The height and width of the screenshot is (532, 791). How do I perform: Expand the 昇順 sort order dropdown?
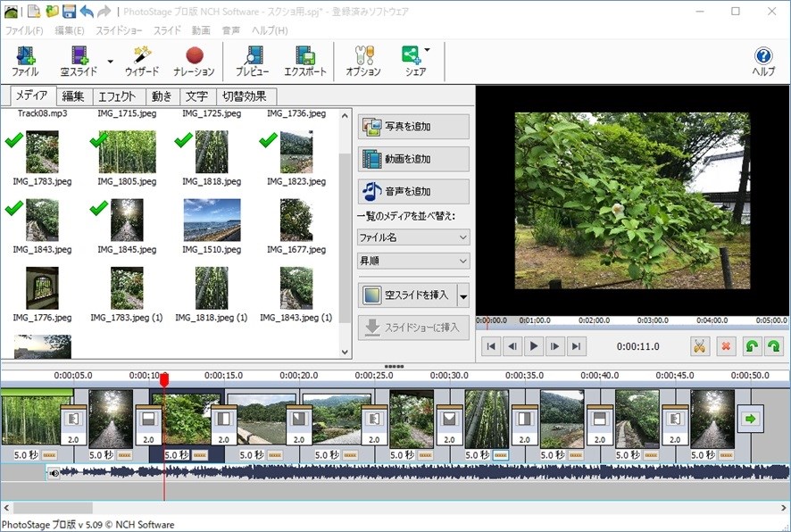point(413,261)
